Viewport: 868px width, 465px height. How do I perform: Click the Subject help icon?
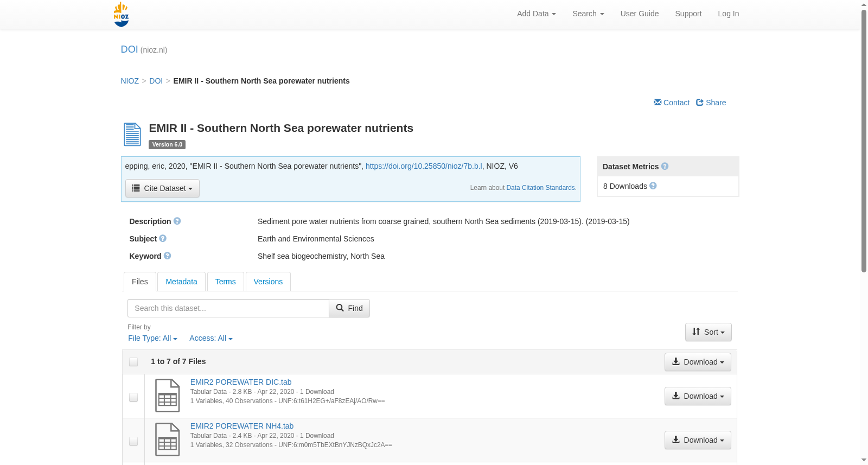[163, 239]
